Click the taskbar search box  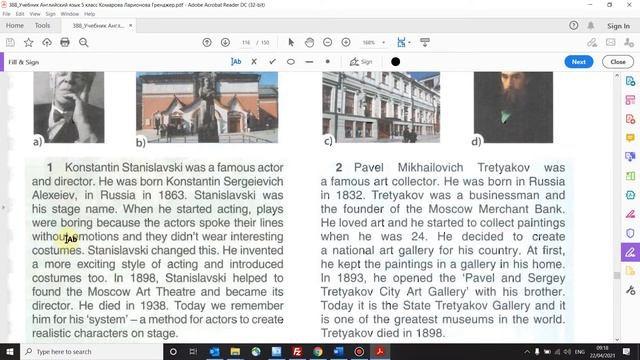coord(91,351)
